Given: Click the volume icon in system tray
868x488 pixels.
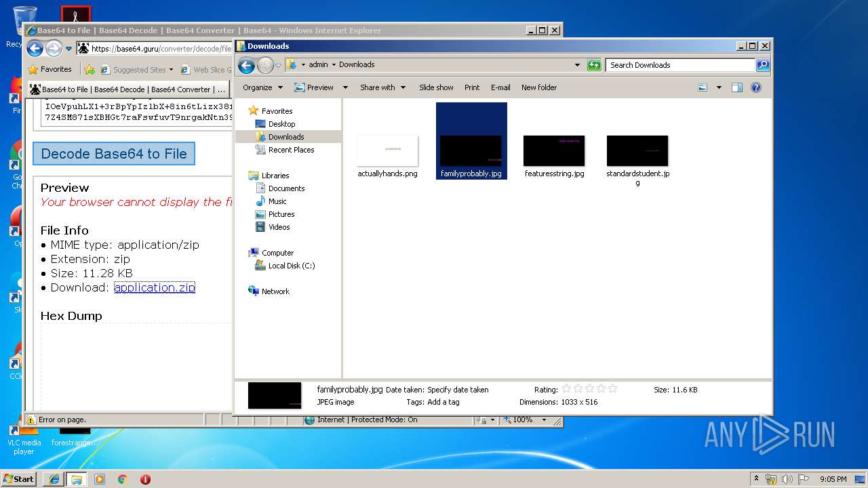Looking at the screenshot, I should [787, 479].
